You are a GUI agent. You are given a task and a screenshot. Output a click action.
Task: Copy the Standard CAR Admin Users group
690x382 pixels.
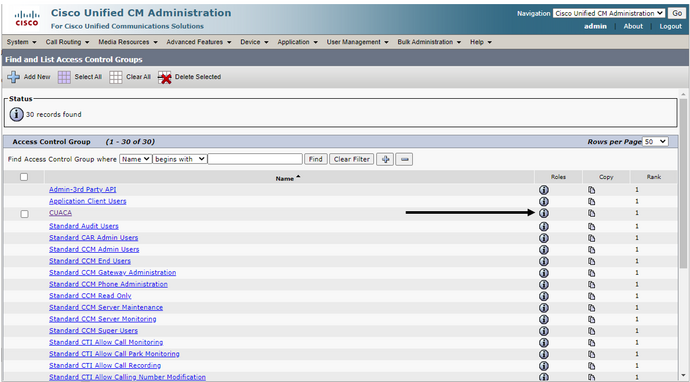pos(591,238)
